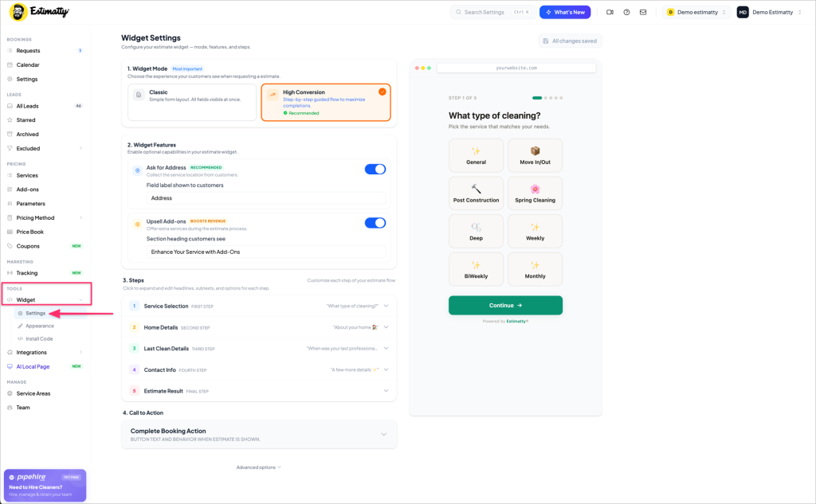The height and width of the screenshot is (504, 816).
Task: Select the Classic widget mode option
Action: pos(192,103)
